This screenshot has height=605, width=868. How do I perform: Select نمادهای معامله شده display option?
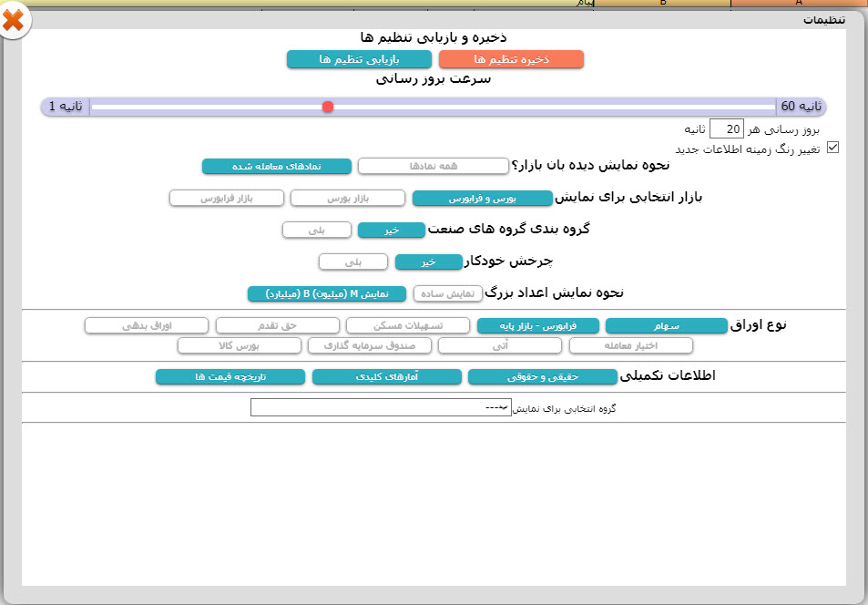pos(276,166)
